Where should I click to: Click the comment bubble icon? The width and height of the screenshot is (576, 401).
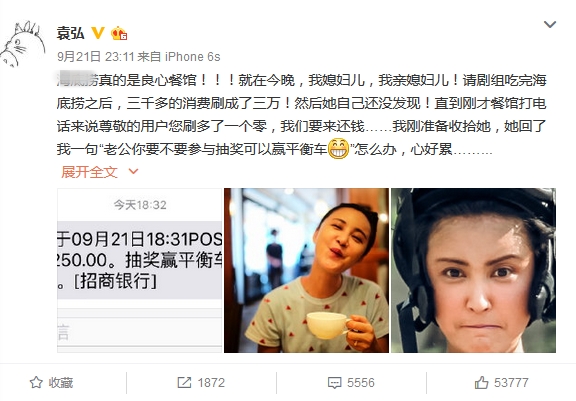pos(334,383)
